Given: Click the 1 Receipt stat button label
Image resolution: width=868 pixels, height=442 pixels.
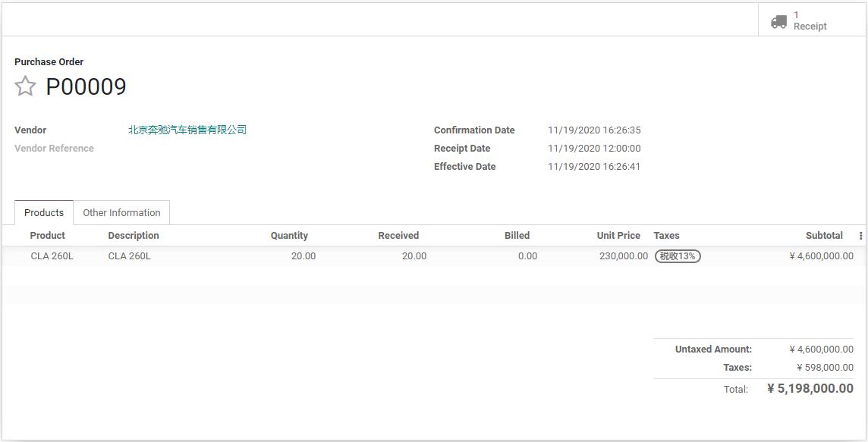Looking at the screenshot, I should [x=810, y=21].
